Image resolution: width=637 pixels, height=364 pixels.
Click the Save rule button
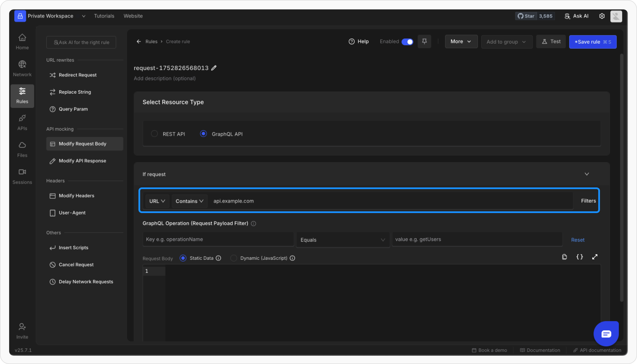(x=593, y=42)
